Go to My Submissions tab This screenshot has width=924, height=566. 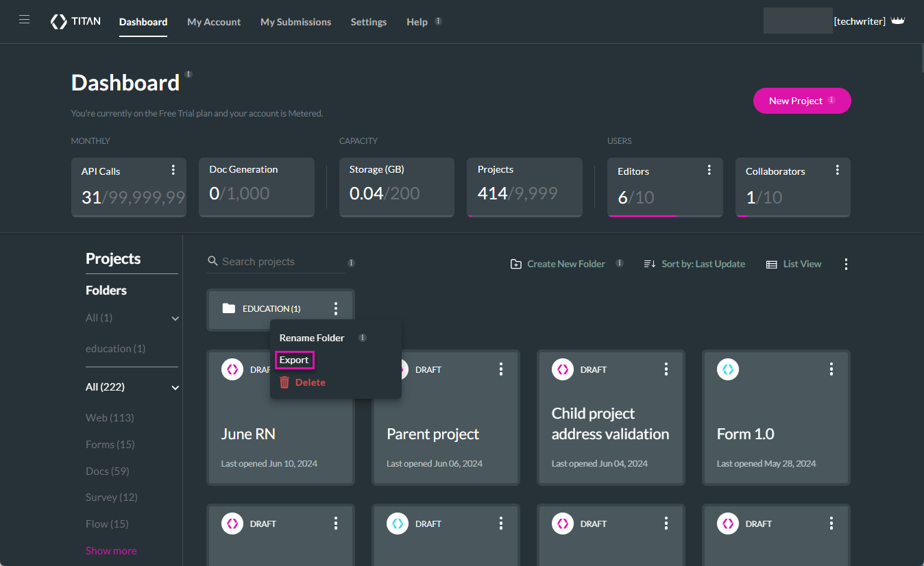295,22
